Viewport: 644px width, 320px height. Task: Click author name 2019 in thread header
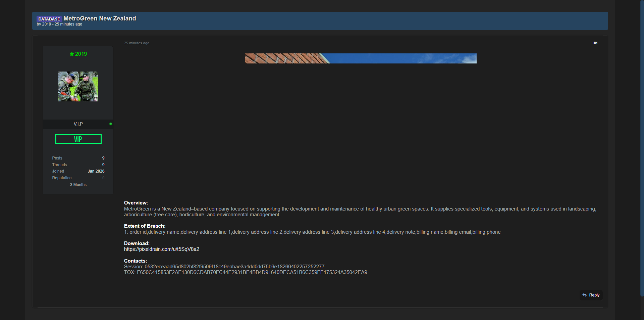[x=47, y=24]
